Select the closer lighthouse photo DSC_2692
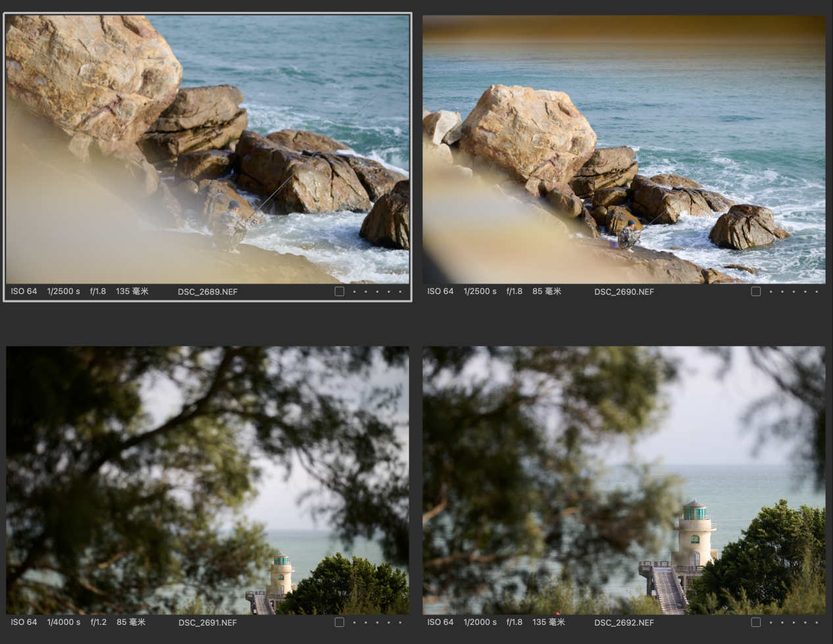This screenshot has width=833, height=644. point(624,480)
